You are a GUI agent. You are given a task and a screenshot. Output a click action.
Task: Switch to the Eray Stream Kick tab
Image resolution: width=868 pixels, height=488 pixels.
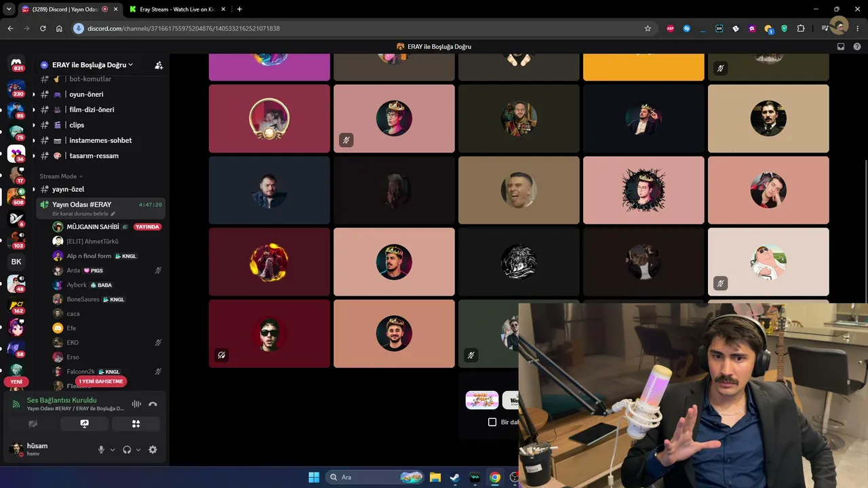pyautogui.click(x=179, y=9)
